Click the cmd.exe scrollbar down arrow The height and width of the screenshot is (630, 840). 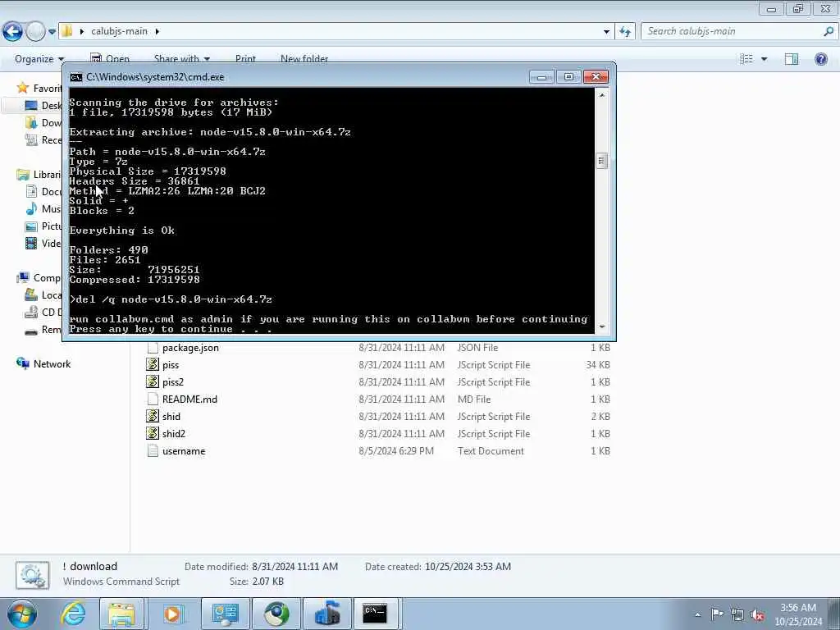(601, 326)
